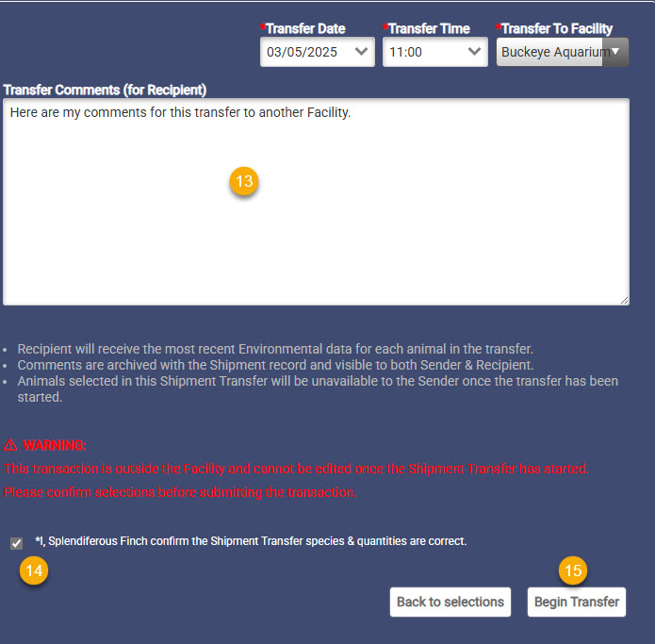Click inside the Transfer Comments text area
This screenshot has height=644, width=655.
316,202
